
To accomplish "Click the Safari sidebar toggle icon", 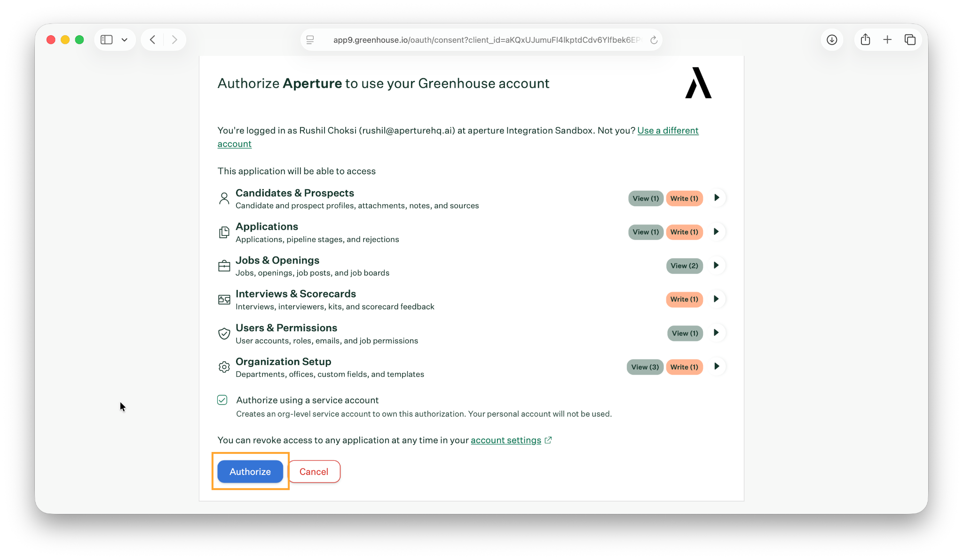I will pyautogui.click(x=107, y=40).
